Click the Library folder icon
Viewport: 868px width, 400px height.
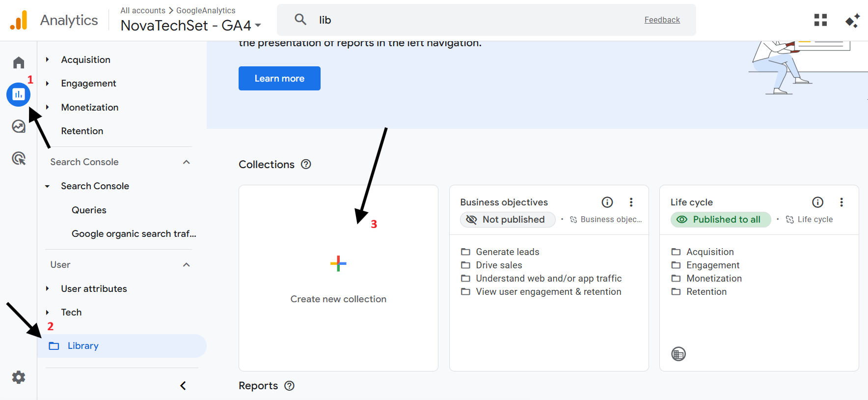[x=54, y=346]
